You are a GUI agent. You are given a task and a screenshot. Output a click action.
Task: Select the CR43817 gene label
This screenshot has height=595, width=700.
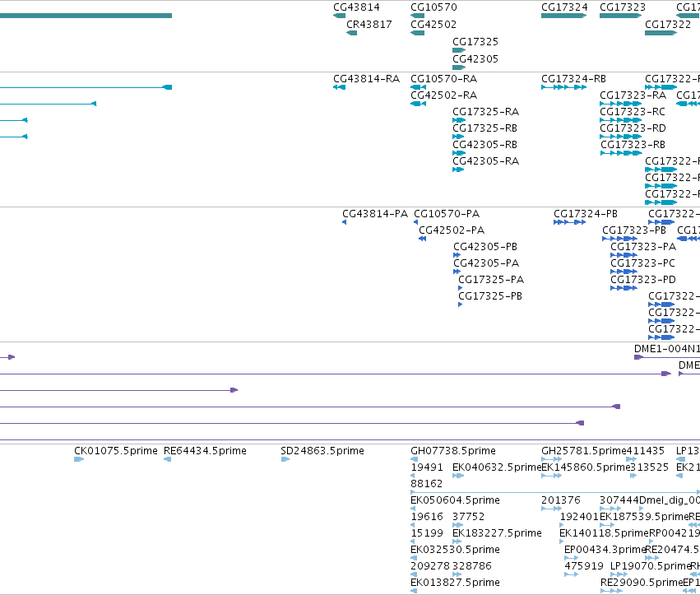pos(369,25)
